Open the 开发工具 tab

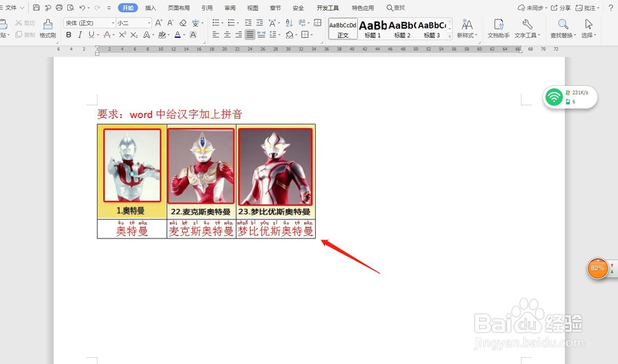[x=328, y=8]
